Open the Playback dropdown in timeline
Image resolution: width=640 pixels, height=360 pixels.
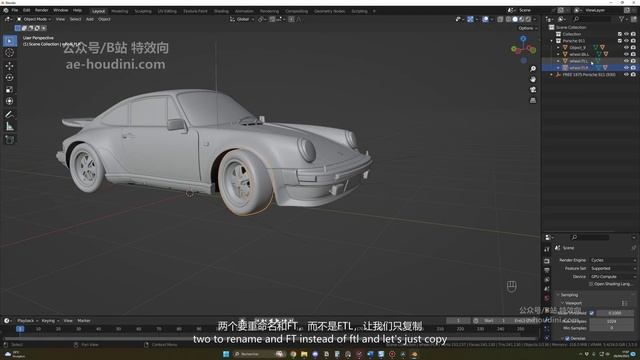point(27,321)
